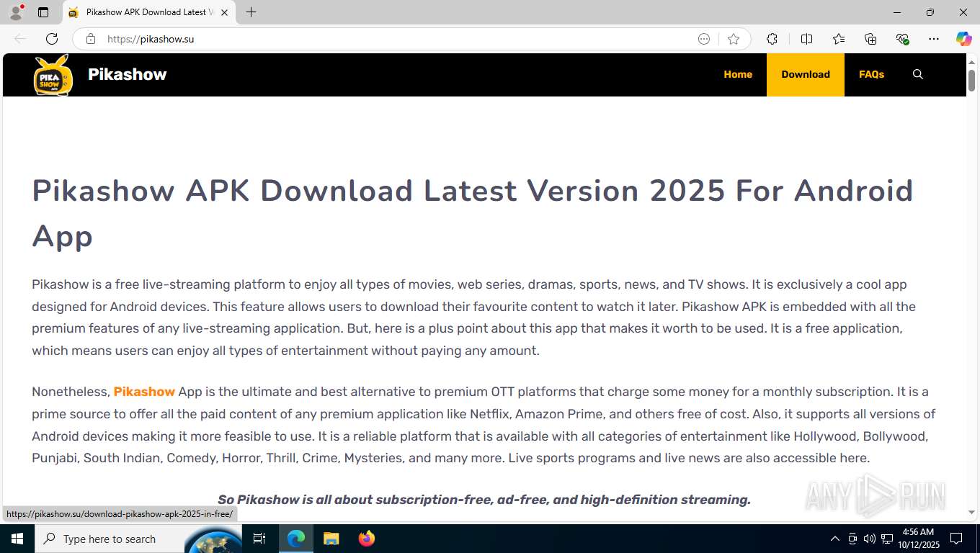Launch Firefox from the taskbar
The width and height of the screenshot is (980, 553).
367,539
